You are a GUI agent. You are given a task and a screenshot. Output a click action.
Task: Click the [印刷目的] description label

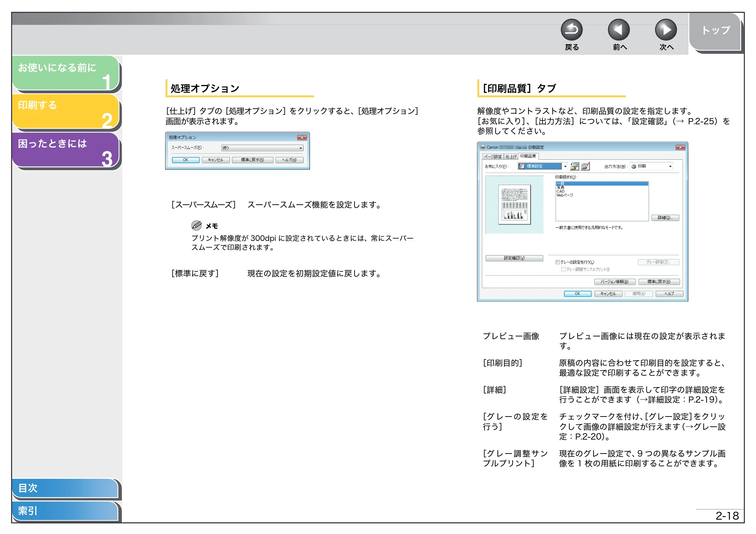[x=503, y=363]
